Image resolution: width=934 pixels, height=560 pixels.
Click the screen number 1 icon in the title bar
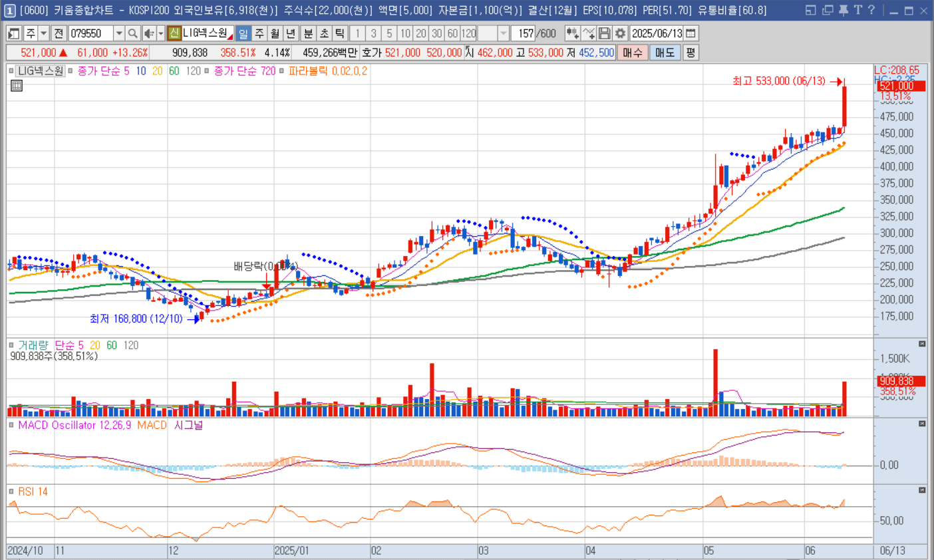(9, 11)
